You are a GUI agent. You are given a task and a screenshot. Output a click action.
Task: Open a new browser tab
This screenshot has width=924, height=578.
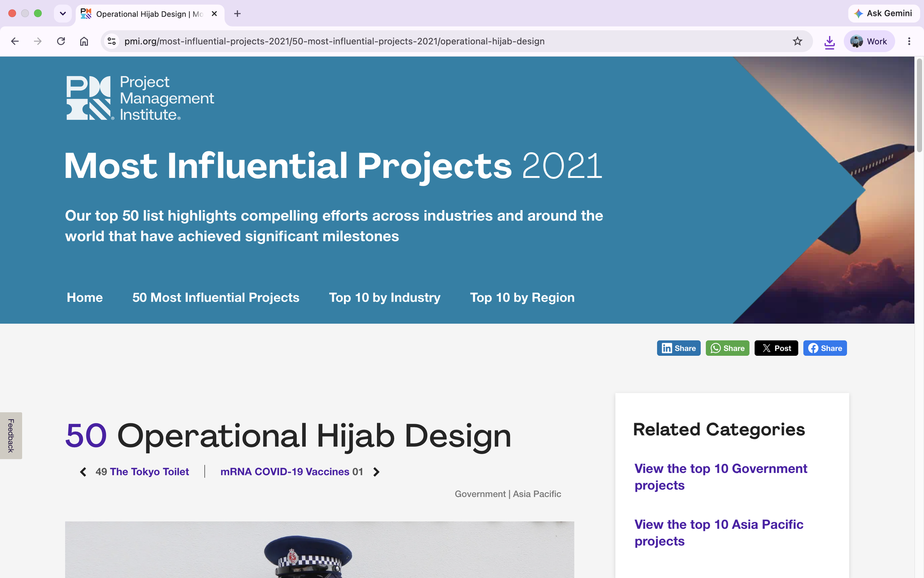(237, 14)
